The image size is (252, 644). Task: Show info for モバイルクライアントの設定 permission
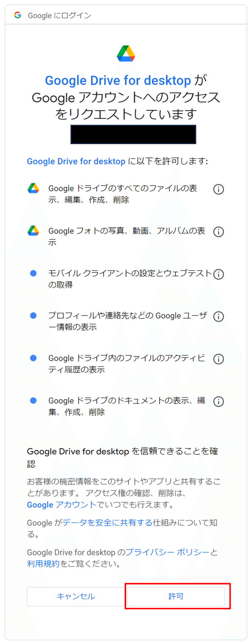[218, 274]
